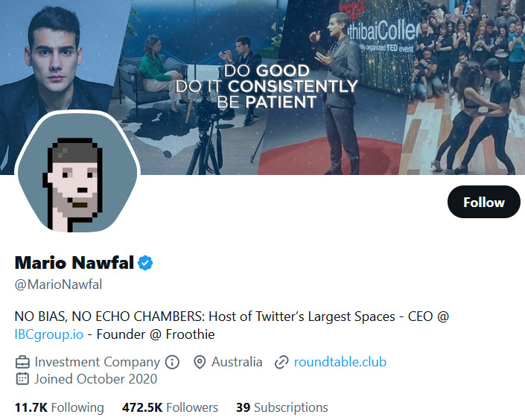Click the @MarioNawfal handle
The height and width of the screenshot is (420, 525).
[x=59, y=284]
